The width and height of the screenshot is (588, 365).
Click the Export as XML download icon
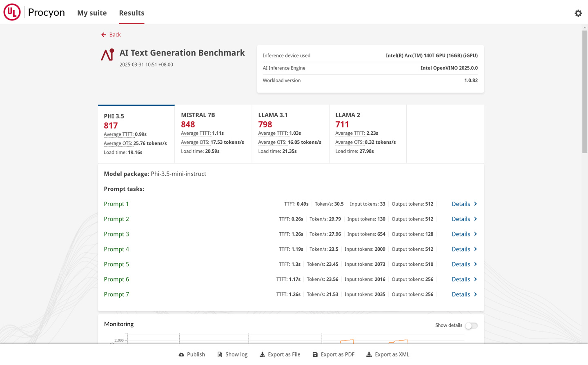pos(369,355)
